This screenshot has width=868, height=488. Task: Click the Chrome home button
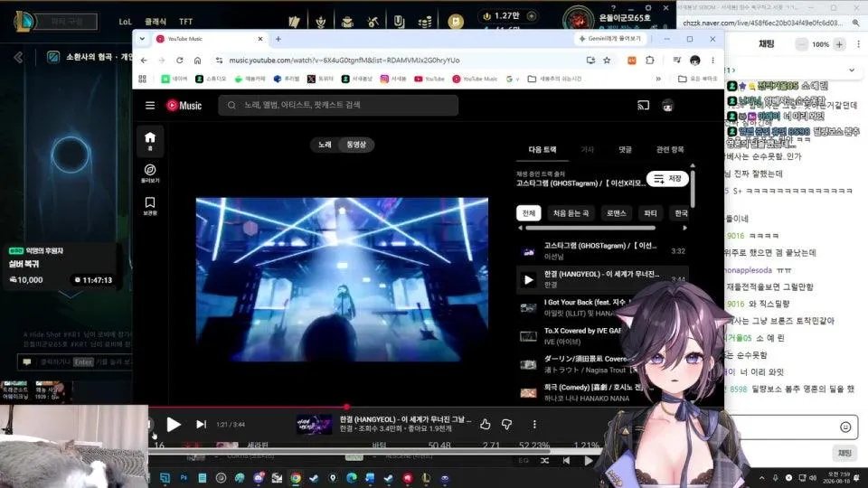click(x=198, y=61)
